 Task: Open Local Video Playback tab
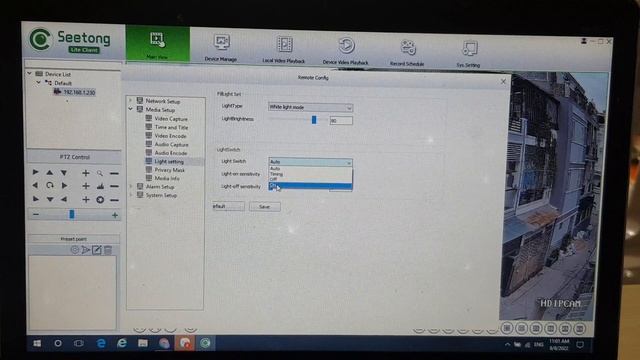(284, 49)
